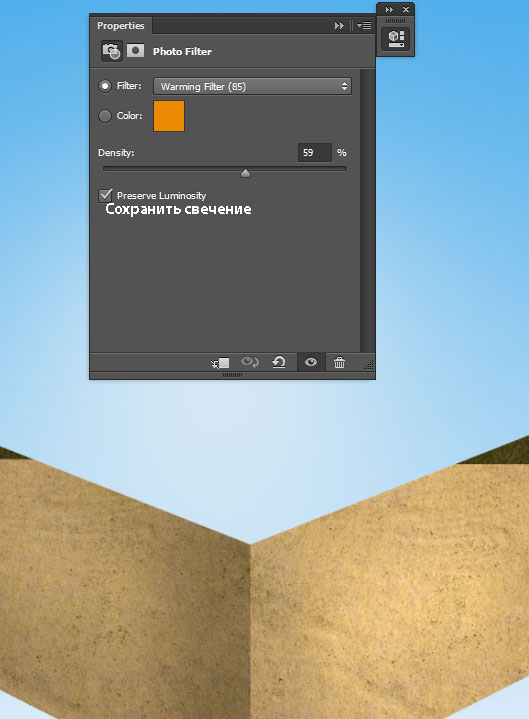Open the Warming Filter (85) dropdown
Screen dimensions: 529x719
pyautogui.click(x=253, y=86)
